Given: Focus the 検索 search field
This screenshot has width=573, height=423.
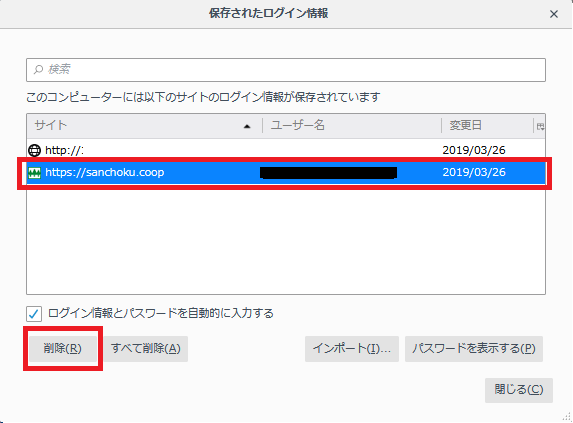Looking at the screenshot, I should (286, 70).
